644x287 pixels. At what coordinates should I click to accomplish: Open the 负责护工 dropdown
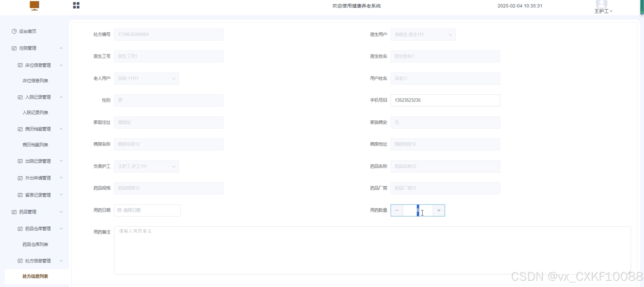click(146, 166)
